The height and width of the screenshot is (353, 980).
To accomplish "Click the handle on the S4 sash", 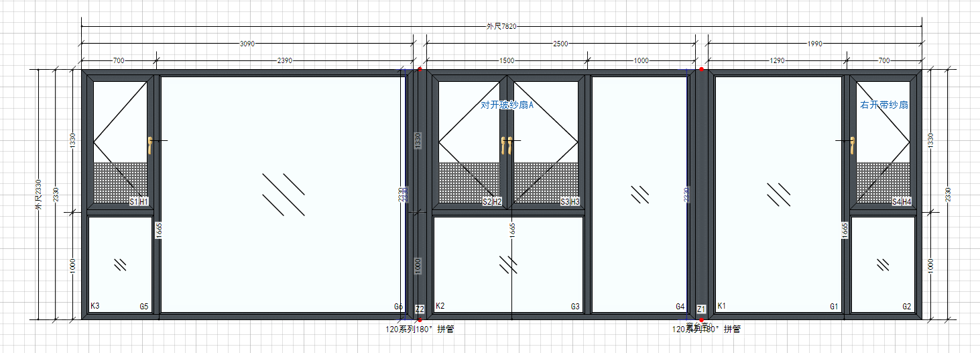I will (x=853, y=145).
